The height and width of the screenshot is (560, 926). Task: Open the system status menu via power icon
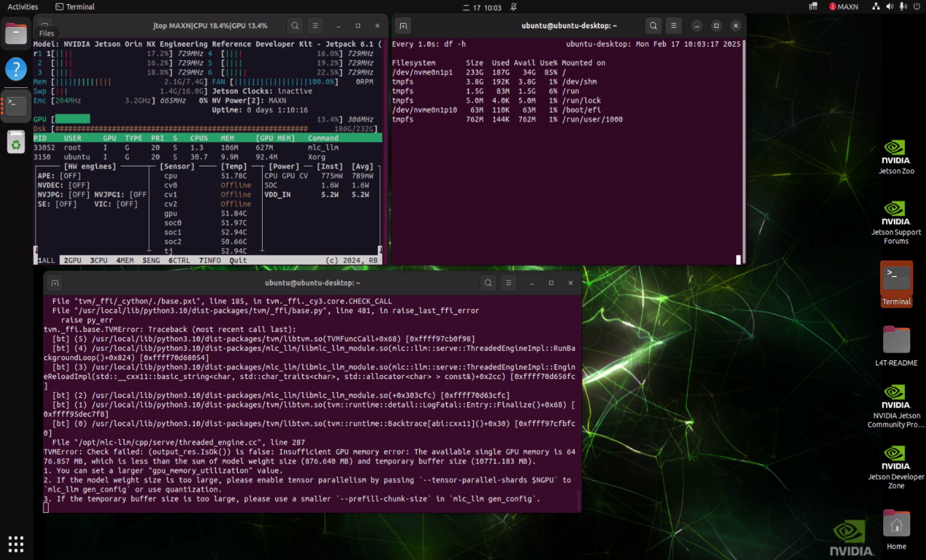[917, 7]
